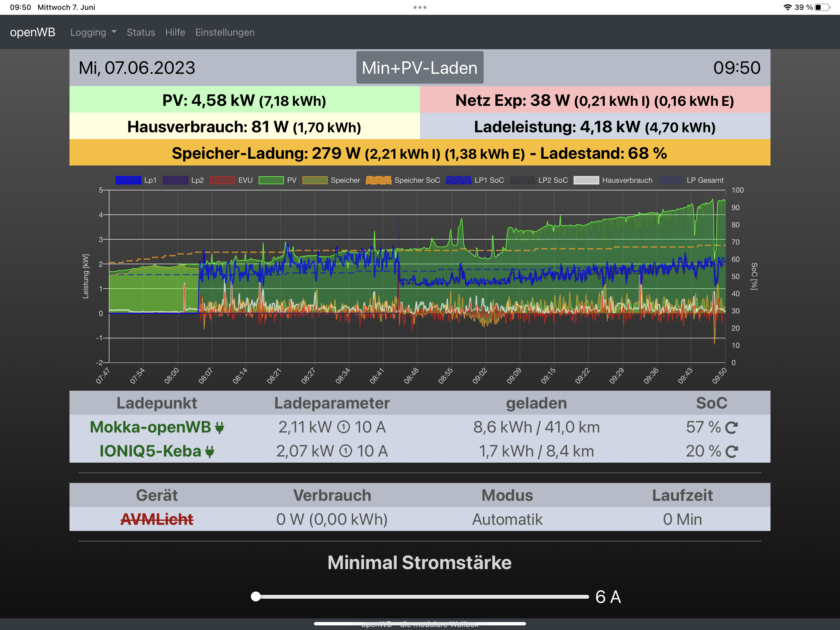Click the Minimal Stromstärke slider handle
This screenshot has width=840, height=630.
click(x=256, y=596)
